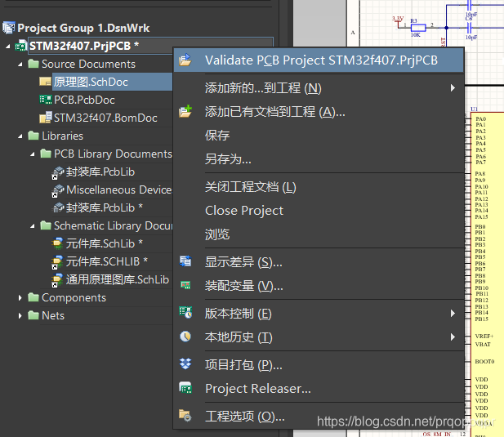Expand the Components folder
This screenshot has height=437, width=504.
tap(21, 298)
